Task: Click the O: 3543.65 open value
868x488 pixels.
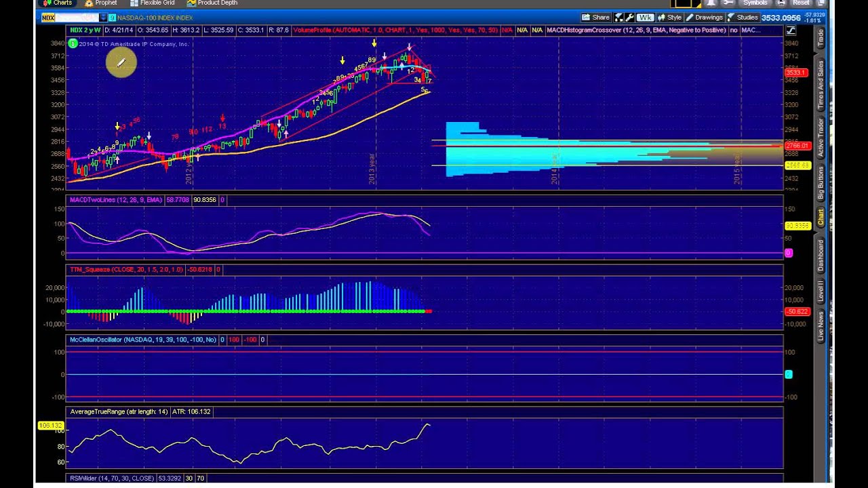Action: click(x=152, y=30)
